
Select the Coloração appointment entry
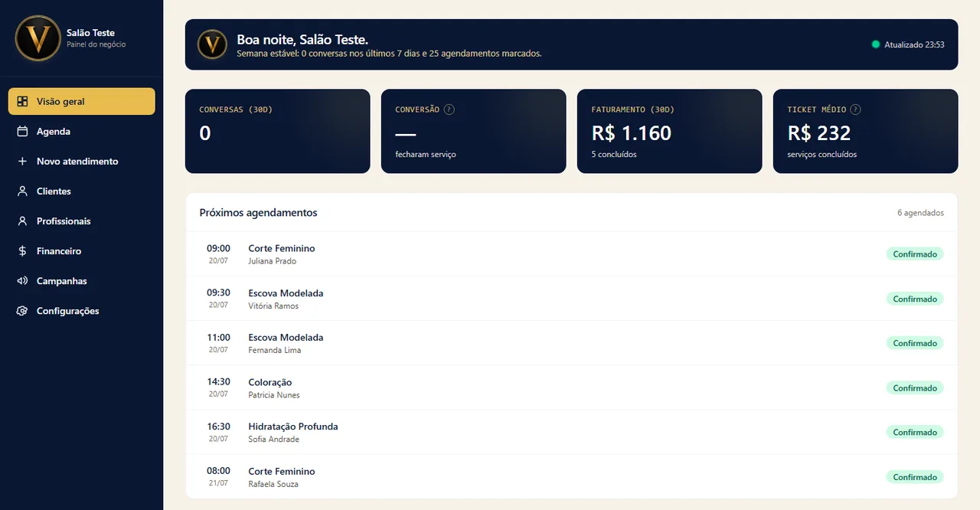571,387
